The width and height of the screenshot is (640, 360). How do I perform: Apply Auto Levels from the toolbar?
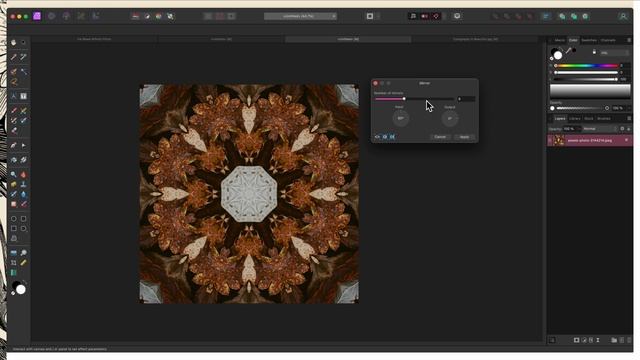(136, 16)
